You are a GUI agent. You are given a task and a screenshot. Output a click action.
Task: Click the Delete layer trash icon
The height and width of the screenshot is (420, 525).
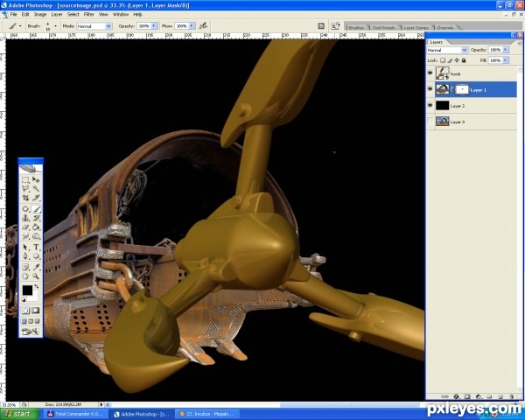[x=512, y=396]
